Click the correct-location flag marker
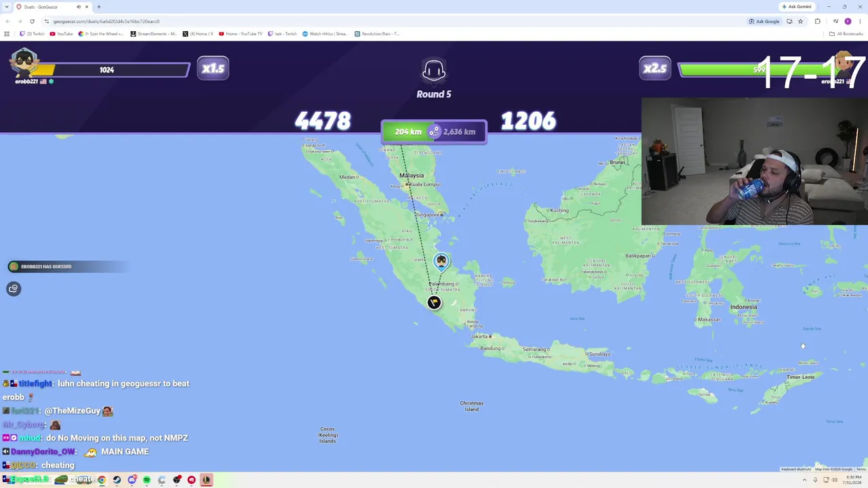Screen dimensions: 868x488 (434, 302)
